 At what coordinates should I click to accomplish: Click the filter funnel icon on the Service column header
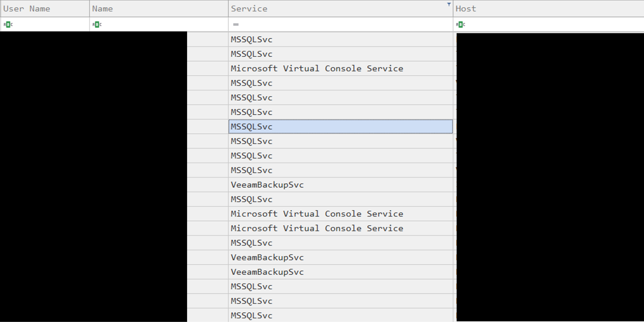[449, 4]
